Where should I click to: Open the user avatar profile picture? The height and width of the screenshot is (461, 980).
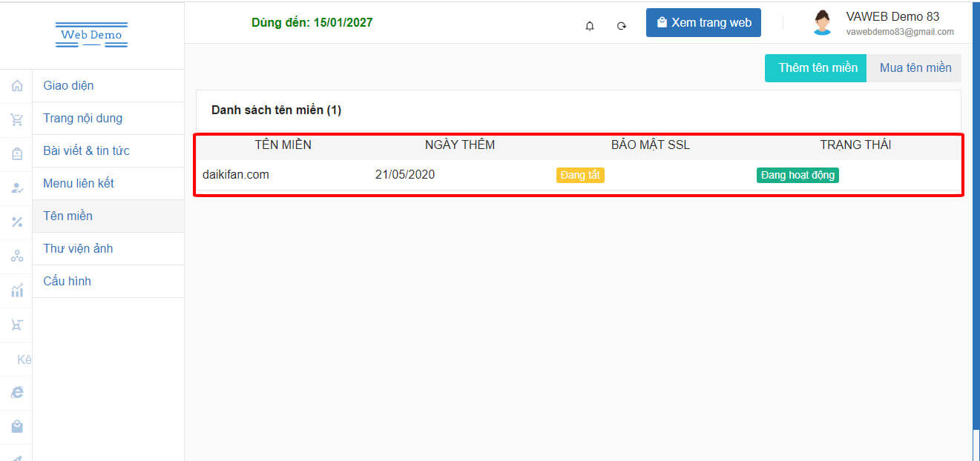(x=822, y=23)
